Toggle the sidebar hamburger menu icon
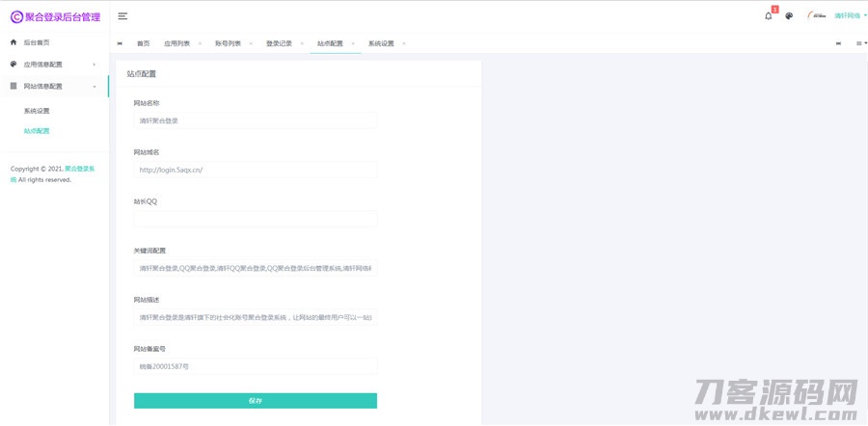 pyautogui.click(x=122, y=16)
